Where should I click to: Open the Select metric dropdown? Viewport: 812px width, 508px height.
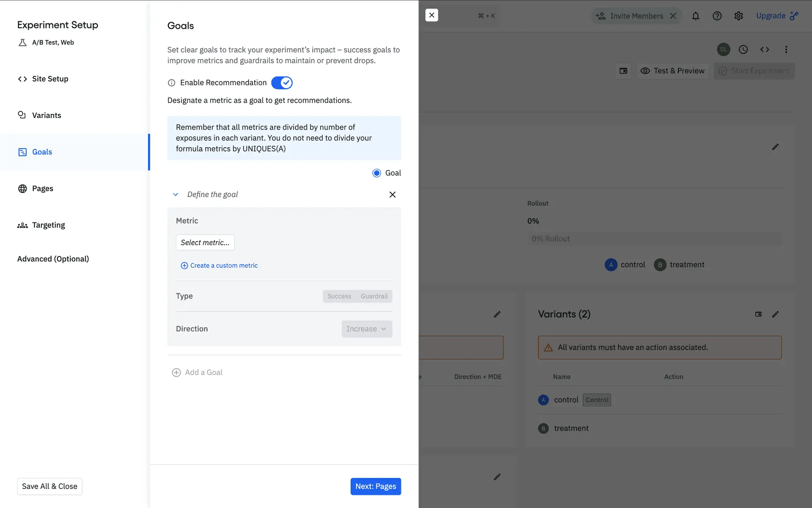pyautogui.click(x=205, y=243)
